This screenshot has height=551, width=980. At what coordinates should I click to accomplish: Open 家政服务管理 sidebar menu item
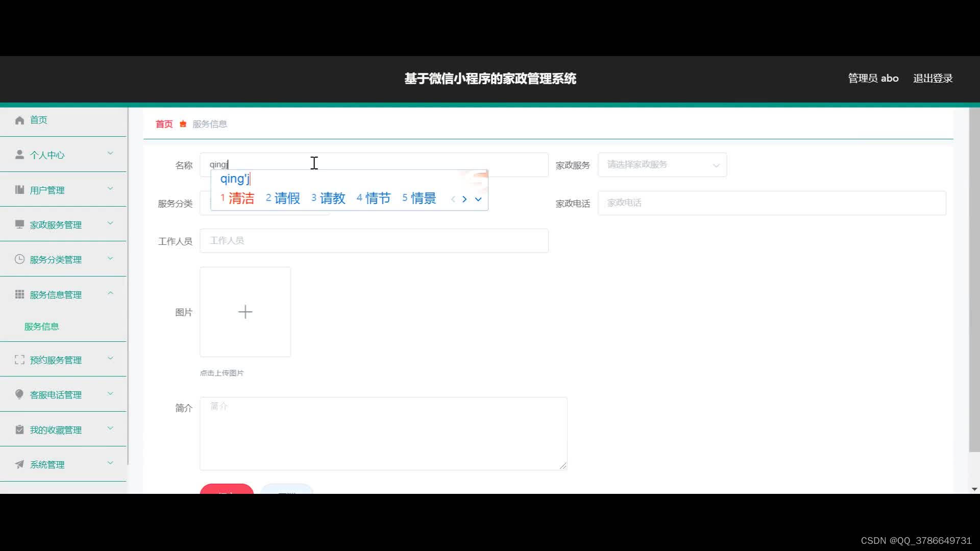[63, 224]
